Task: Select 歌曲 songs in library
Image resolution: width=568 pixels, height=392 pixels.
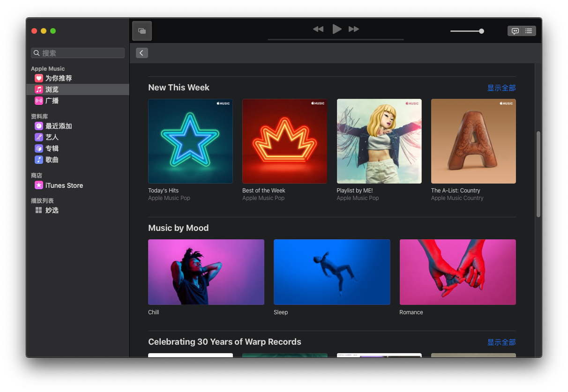Action: [52, 160]
